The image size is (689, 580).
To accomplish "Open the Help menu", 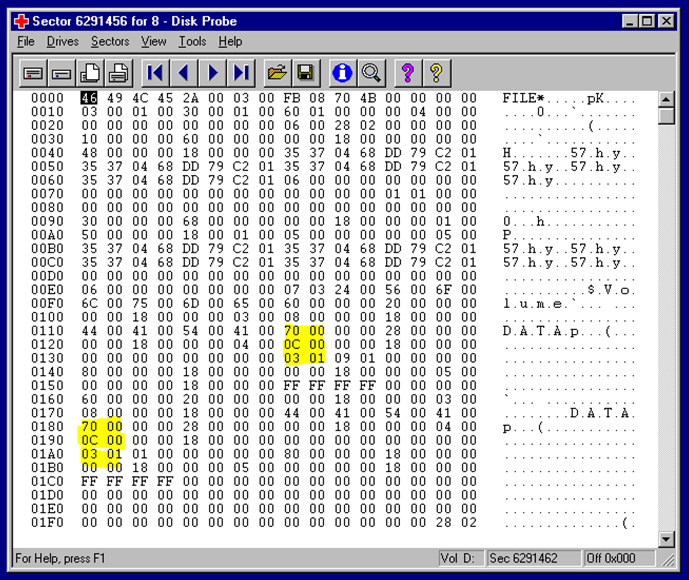I will (230, 41).
